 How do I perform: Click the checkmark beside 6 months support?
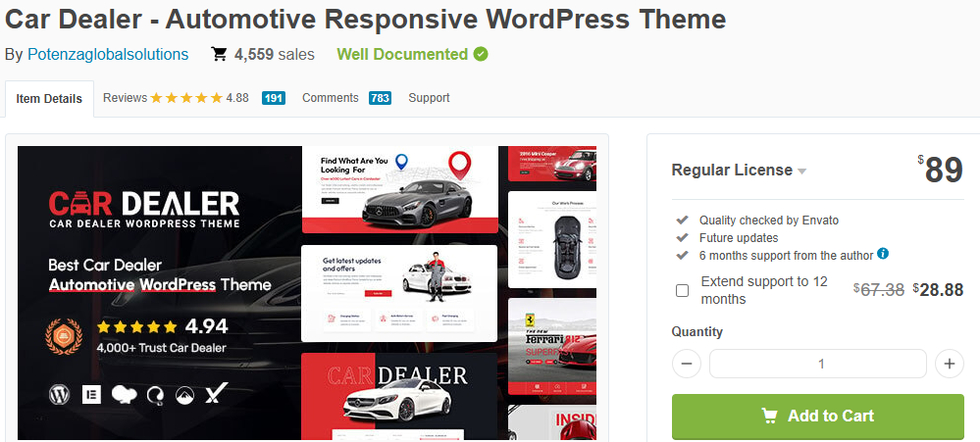tap(683, 256)
